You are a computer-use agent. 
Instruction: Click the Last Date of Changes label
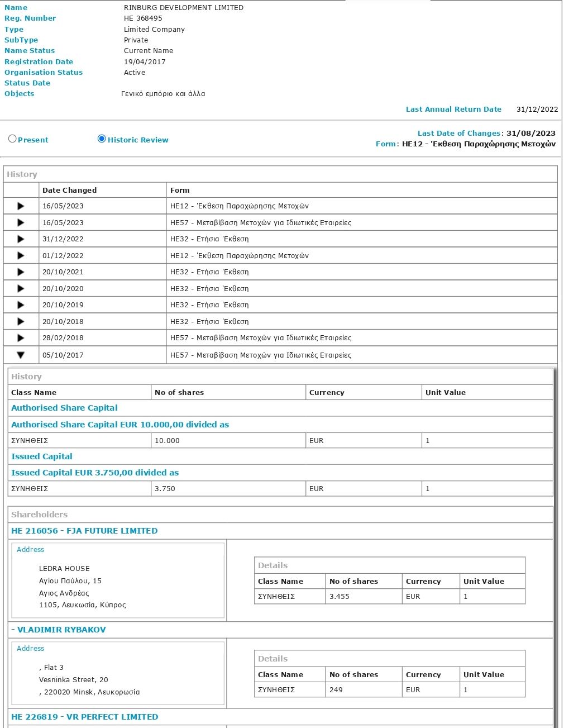tap(459, 133)
